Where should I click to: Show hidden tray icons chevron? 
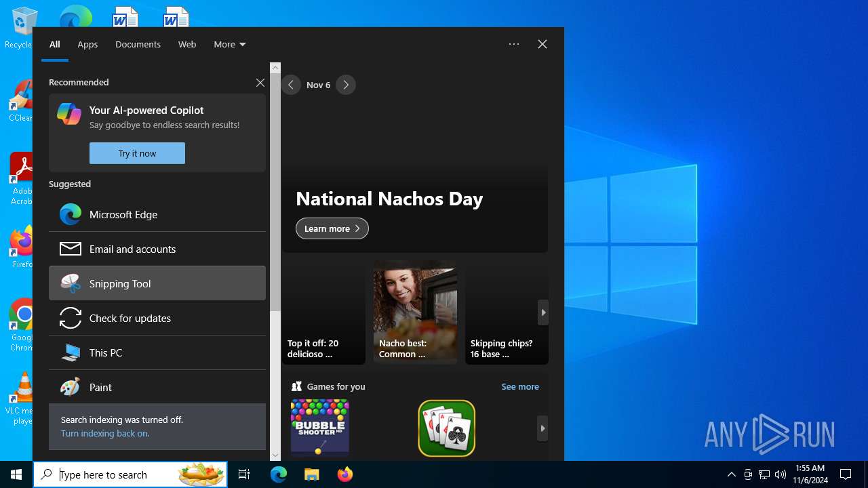point(731,474)
